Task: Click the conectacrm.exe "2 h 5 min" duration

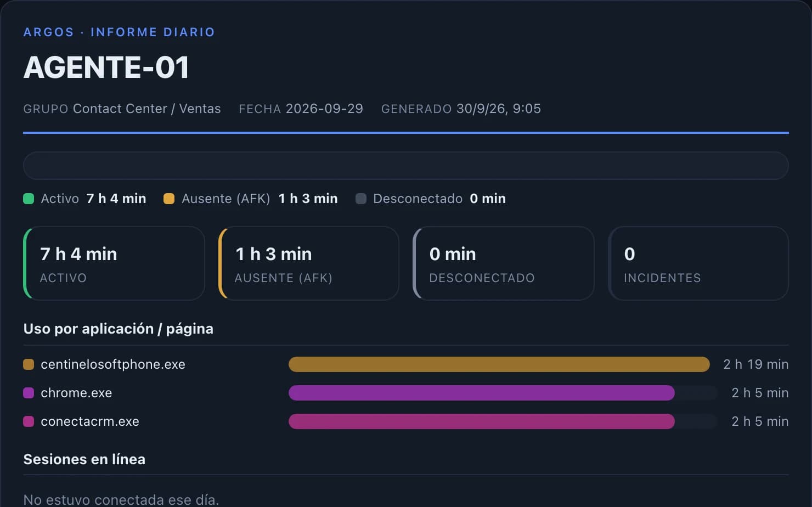Action: pos(760,421)
